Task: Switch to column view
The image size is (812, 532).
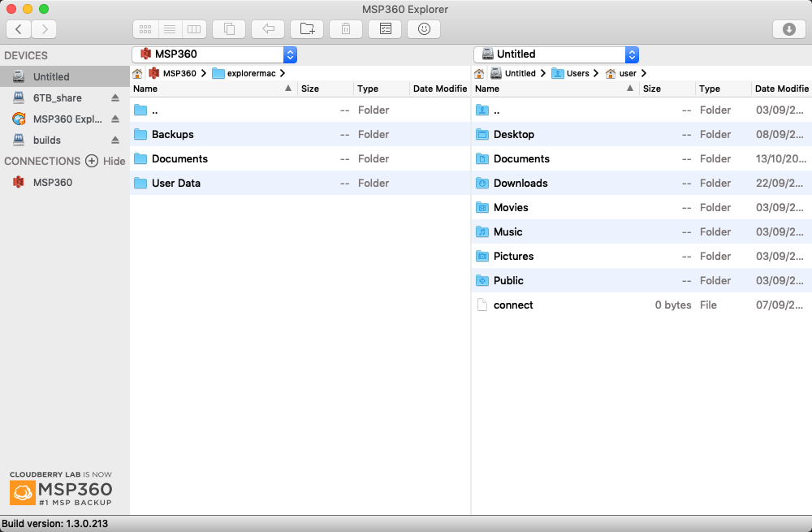Action: (x=194, y=29)
